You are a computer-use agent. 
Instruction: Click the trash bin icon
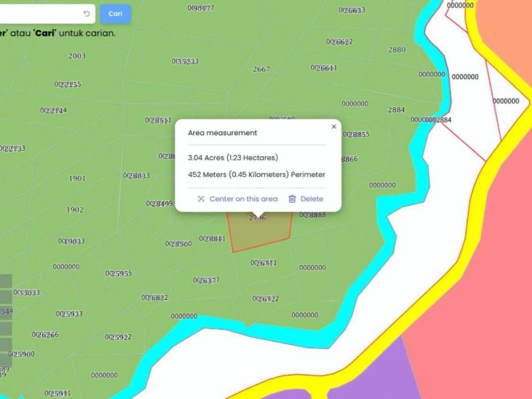[x=292, y=199]
